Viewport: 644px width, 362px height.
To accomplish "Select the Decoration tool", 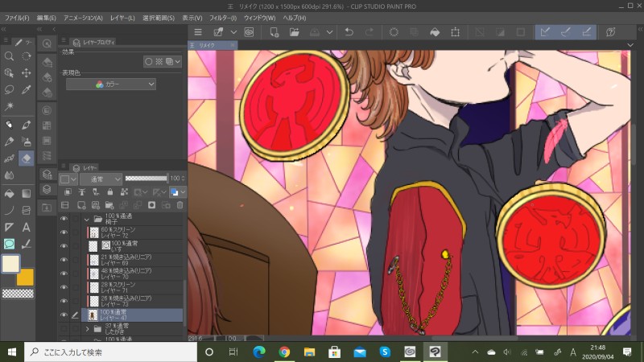I will pos(9,158).
